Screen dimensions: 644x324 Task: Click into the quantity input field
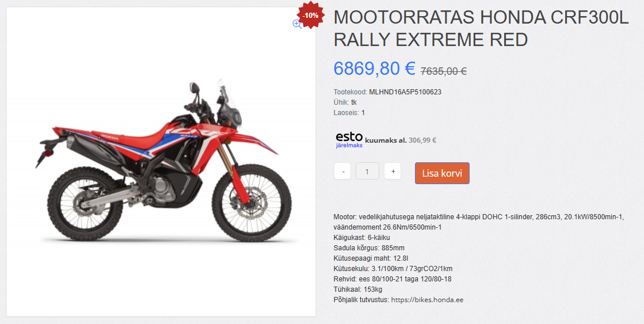click(x=367, y=171)
